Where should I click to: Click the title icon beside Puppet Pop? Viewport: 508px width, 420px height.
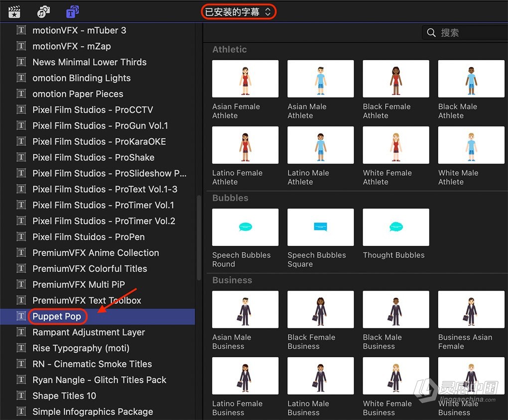click(x=21, y=316)
